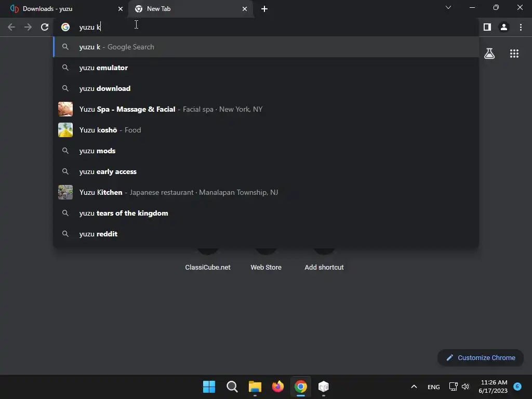Screen dimensions: 532x399
Task: Choose the 'yuzu emulator' suggestion
Action: (x=266, y=68)
